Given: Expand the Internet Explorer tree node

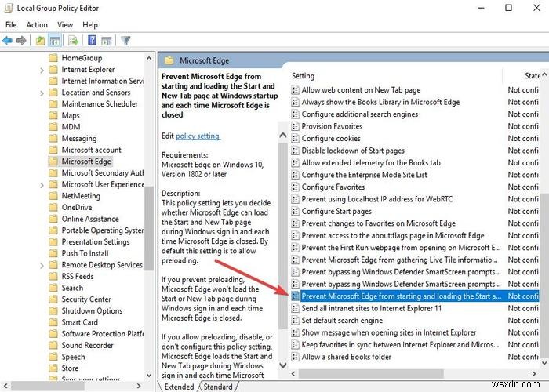Looking at the screenshot, I should click(42, 70).
